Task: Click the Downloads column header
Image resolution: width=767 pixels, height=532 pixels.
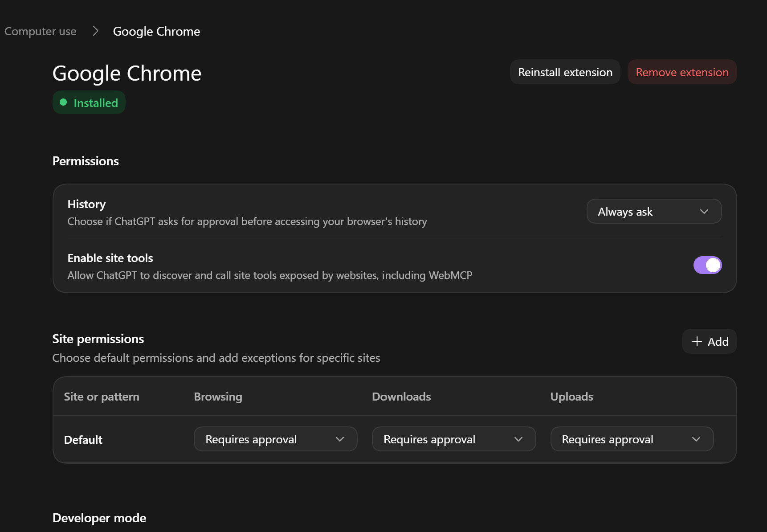Action: [x=401, y=397]
